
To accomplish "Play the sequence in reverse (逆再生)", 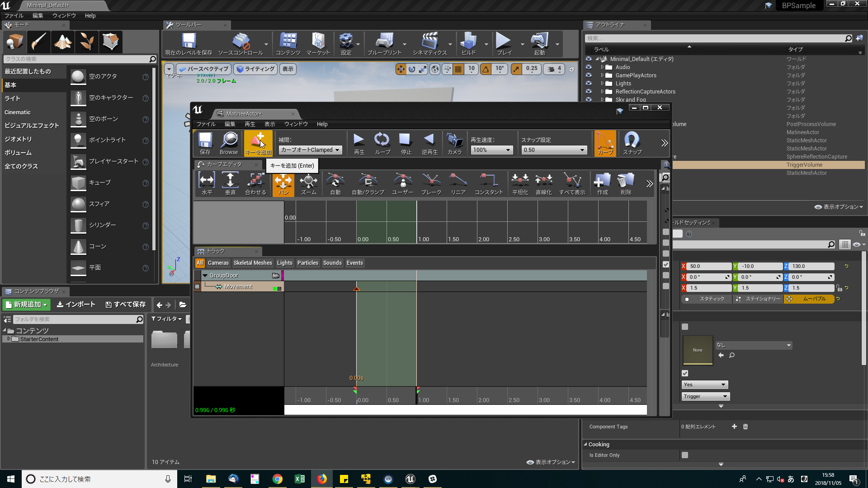I will click(x=429, y=143).
